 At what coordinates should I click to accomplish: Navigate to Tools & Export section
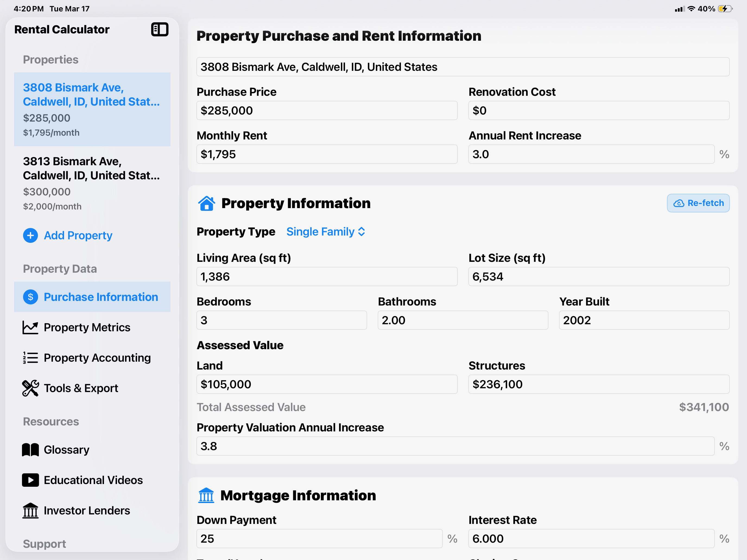pyautogui.click(x=81, y=388)
